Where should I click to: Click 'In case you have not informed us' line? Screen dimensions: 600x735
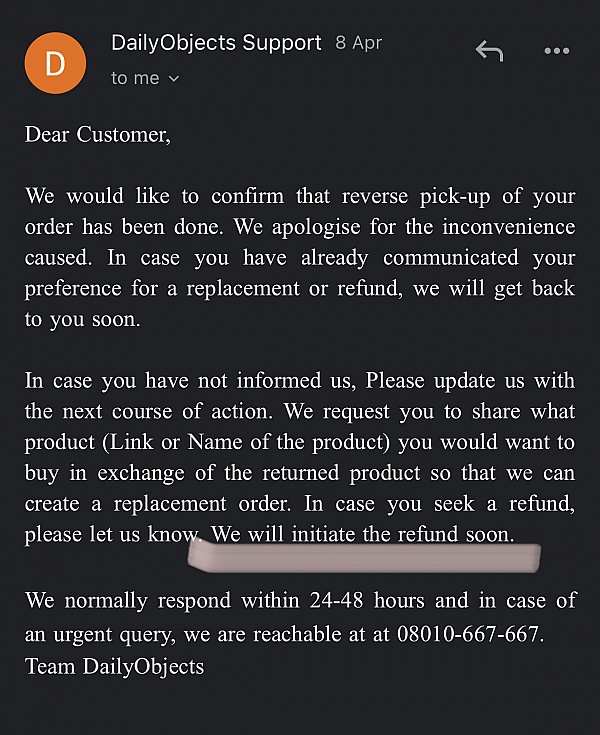pyautogui.click(x=190, y=380)
